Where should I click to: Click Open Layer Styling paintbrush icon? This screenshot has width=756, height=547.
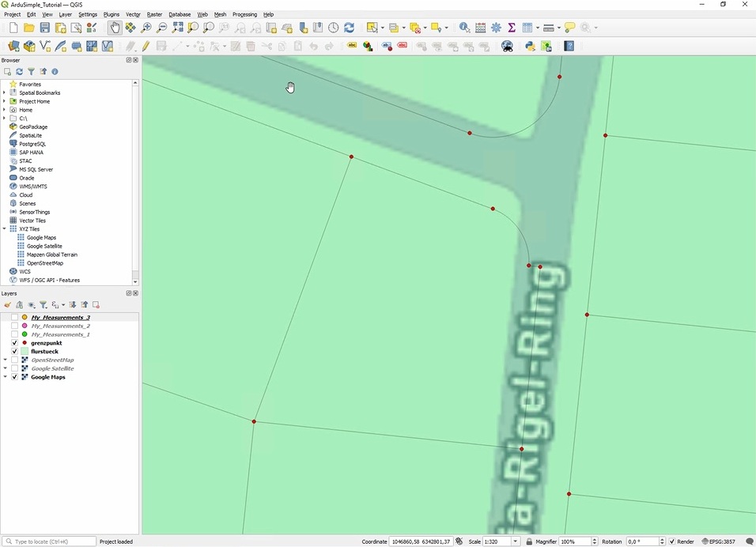[x=7, y=304]
